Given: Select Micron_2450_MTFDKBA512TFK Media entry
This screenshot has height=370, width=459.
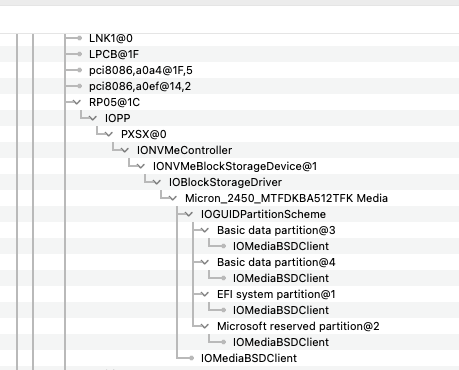Looking at the screenshot, I should (286, 198).
